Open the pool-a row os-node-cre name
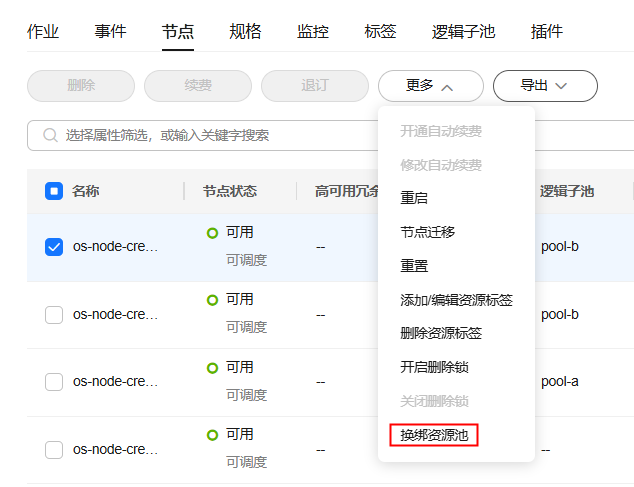The image size is (634, 487). pyautogui.click(x=115, y=381)
